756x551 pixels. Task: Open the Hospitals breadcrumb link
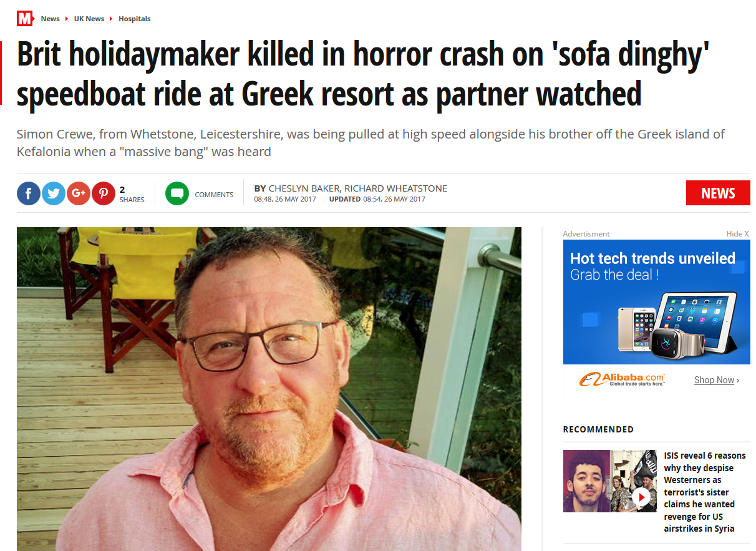(135, 19)
